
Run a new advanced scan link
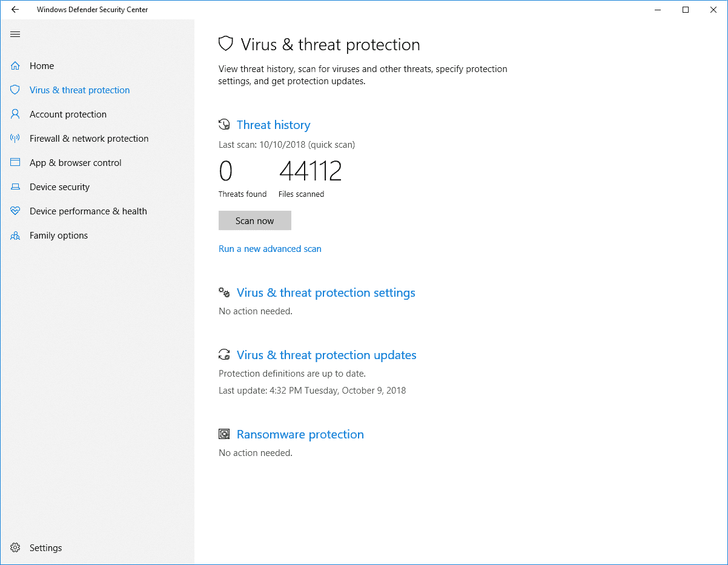click(270, 249)
